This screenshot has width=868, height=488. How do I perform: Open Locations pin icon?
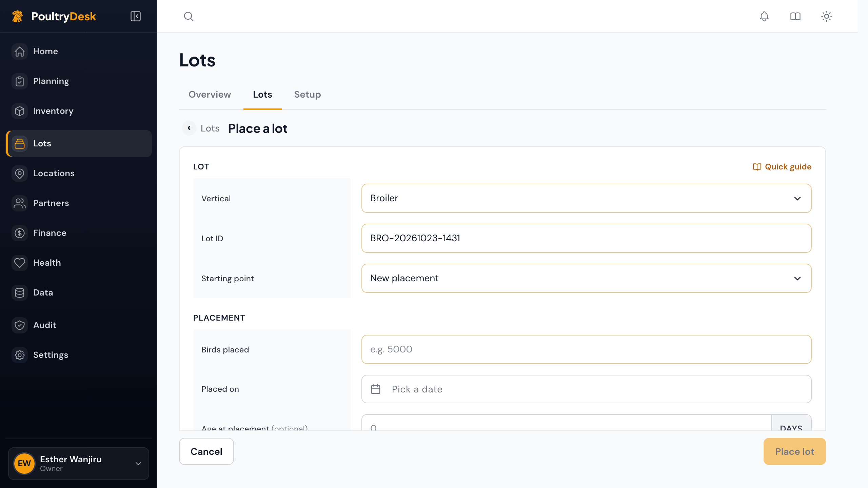[20, 174]
